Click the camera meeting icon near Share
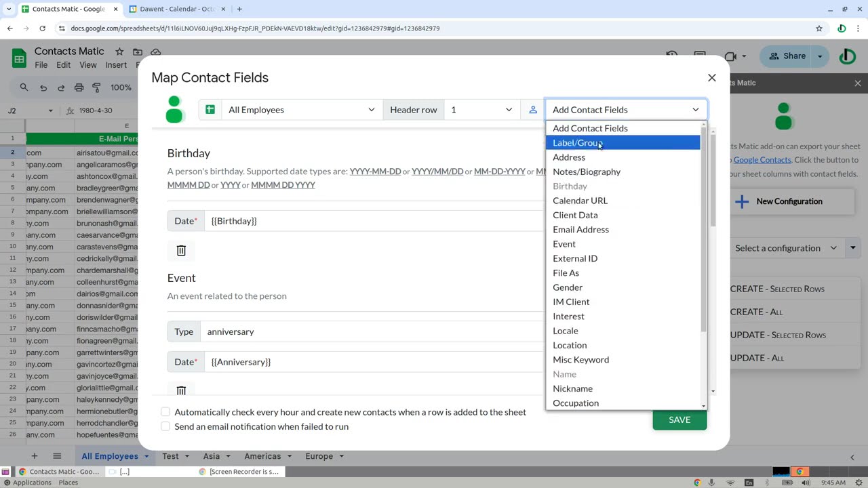Image resolution: width=868 pixels, height=488 pixels. tap(730, 56)
